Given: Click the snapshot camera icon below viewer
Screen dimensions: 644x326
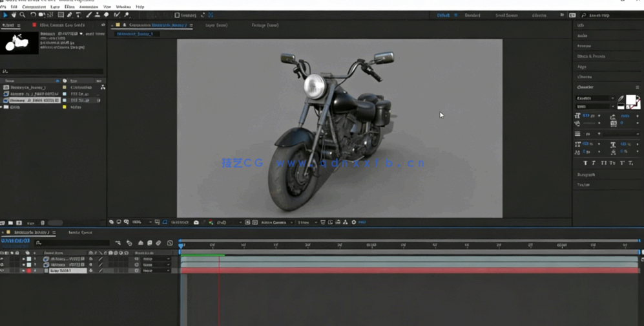Looking at the screenshot, I should click(196, 223).
